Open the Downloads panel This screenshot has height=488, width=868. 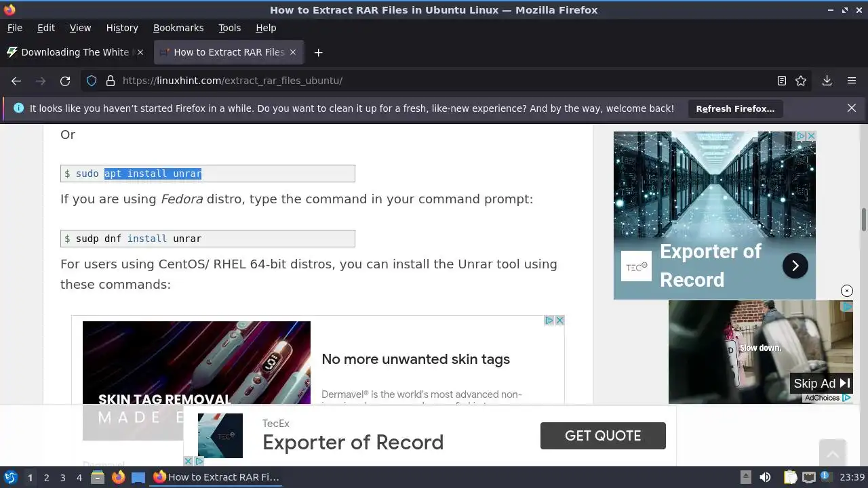click(827, 81)
